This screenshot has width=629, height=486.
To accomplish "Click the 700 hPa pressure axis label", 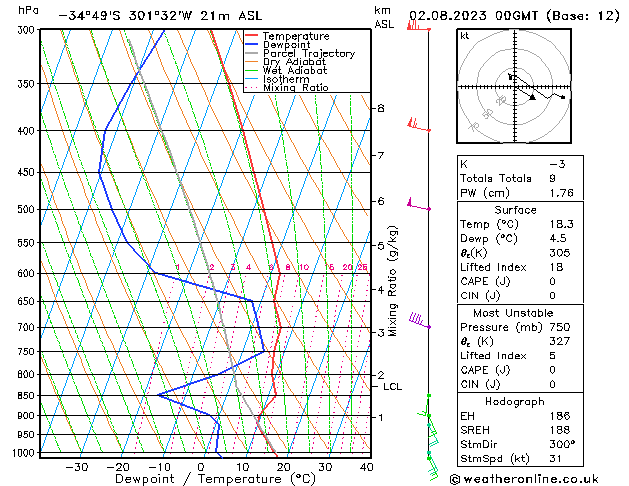I will coord(27,328).
